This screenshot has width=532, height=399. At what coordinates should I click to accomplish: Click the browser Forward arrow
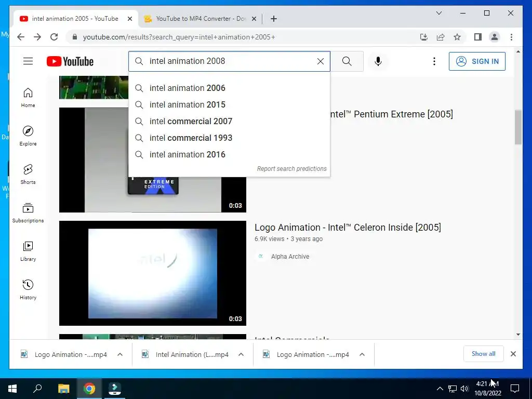37,37
